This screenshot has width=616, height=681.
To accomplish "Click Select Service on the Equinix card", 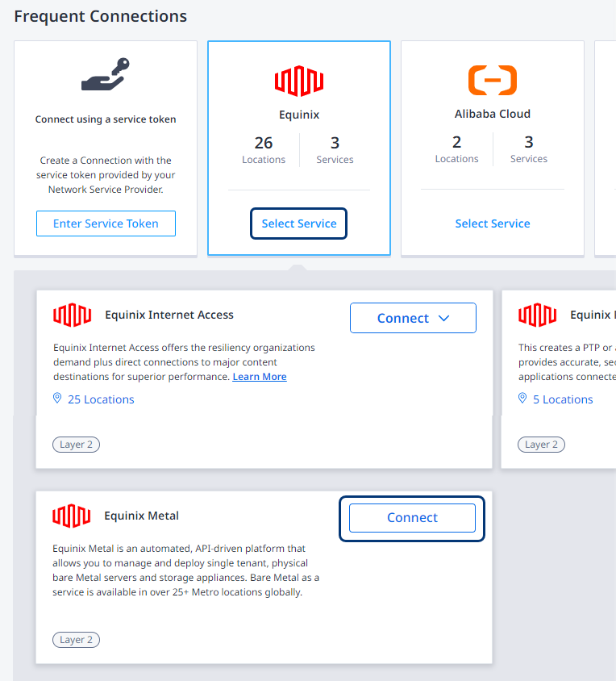I will tap(298, 224).
